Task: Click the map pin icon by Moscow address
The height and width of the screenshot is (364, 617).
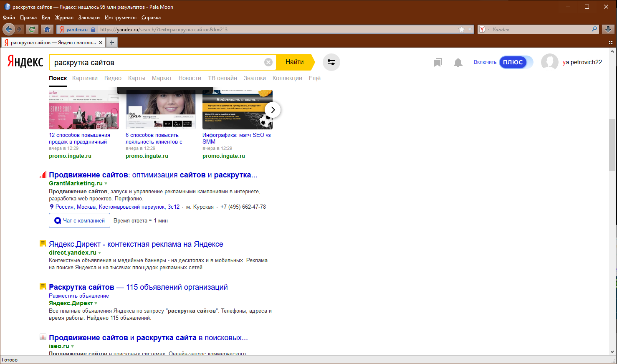Action: (52, 207)
